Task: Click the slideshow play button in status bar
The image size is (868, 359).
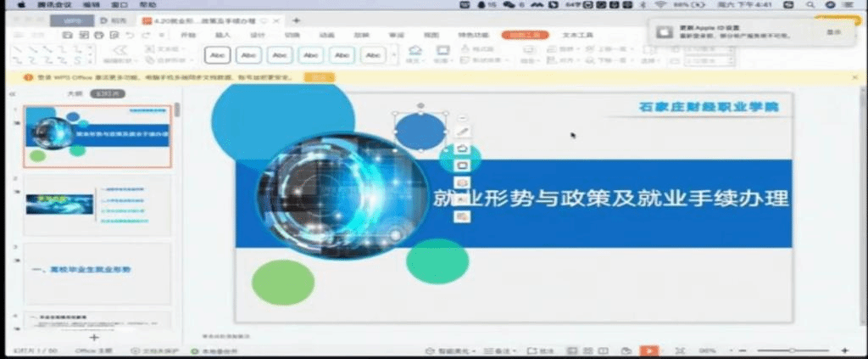Action: [x=648, y=351]
